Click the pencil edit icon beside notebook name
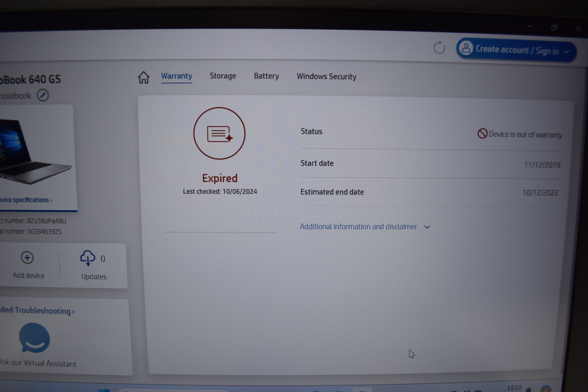 (43, 95)
